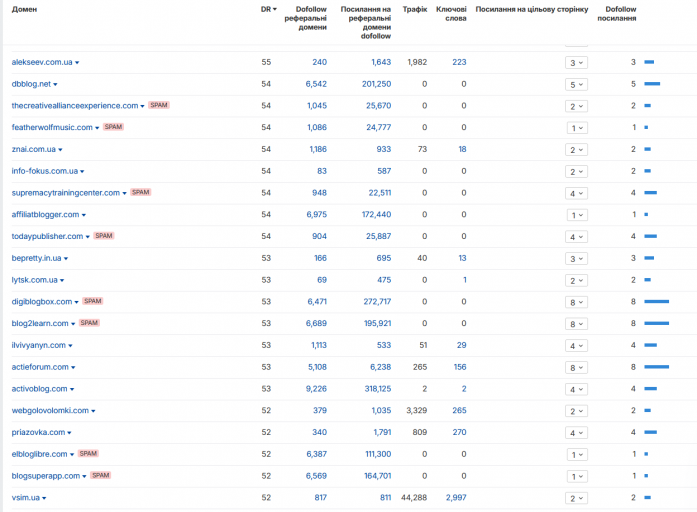The height and width of the screenshot is (512, 697).
Task: Click traffic value 3,329 for webgolovolomki.com
Action: [417, 411]
